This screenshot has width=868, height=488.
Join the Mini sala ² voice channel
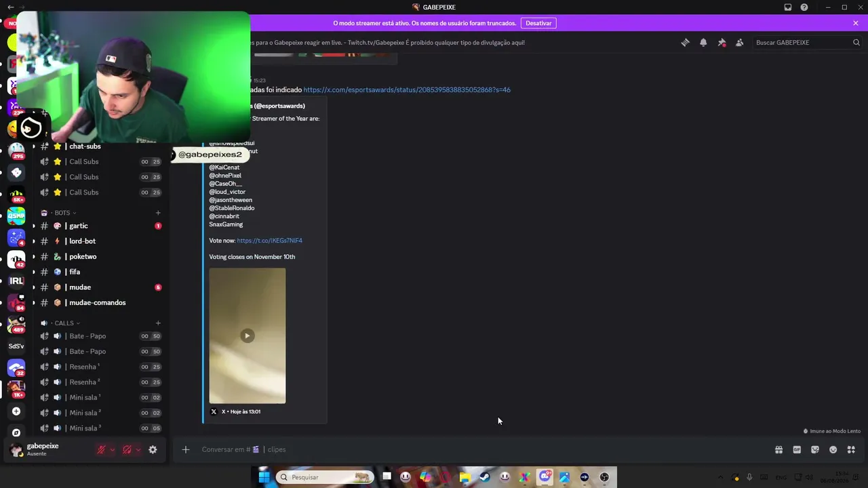(102, 413)
